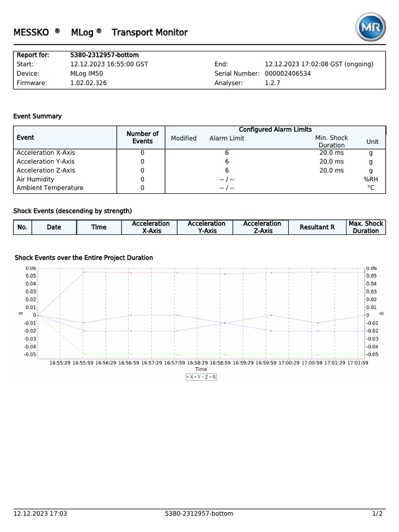Viewport: 399px width, 532px height.
Task: Click the 'Modified' sub-header
Action: coord(183,138)
